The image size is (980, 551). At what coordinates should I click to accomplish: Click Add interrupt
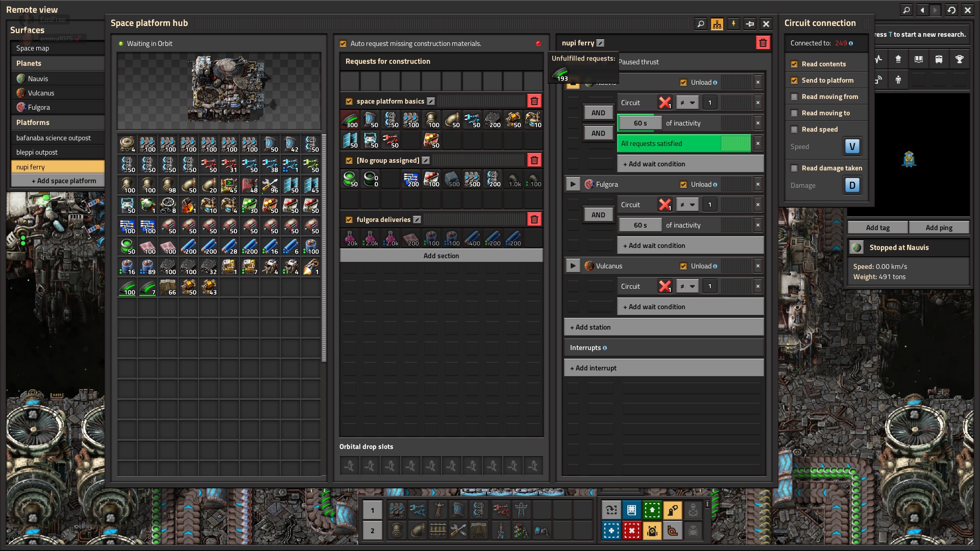[x=664, y=368]
